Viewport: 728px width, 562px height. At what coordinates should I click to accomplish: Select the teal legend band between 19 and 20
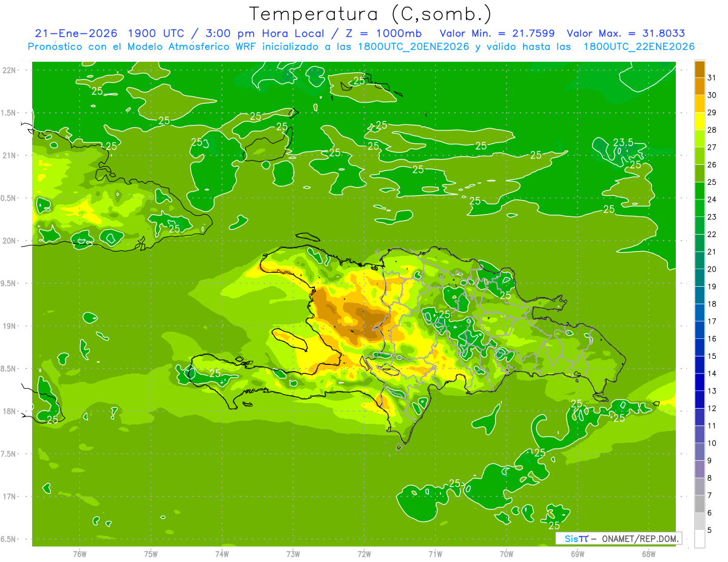point(699,278)
